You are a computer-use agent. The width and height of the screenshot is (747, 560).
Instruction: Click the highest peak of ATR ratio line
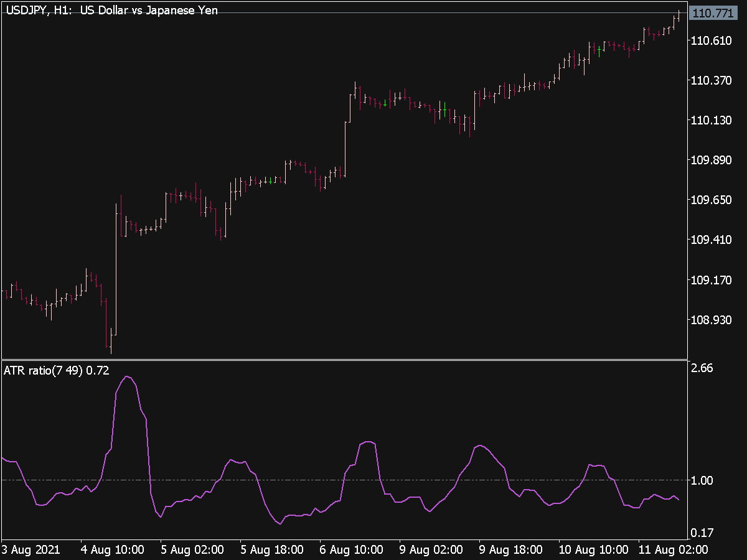(128, 376)
